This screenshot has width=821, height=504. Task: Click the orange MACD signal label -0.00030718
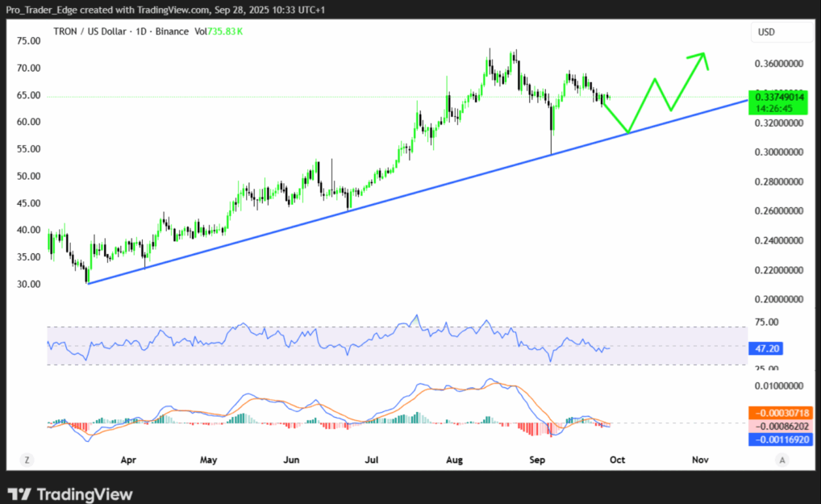coord(781,412)
